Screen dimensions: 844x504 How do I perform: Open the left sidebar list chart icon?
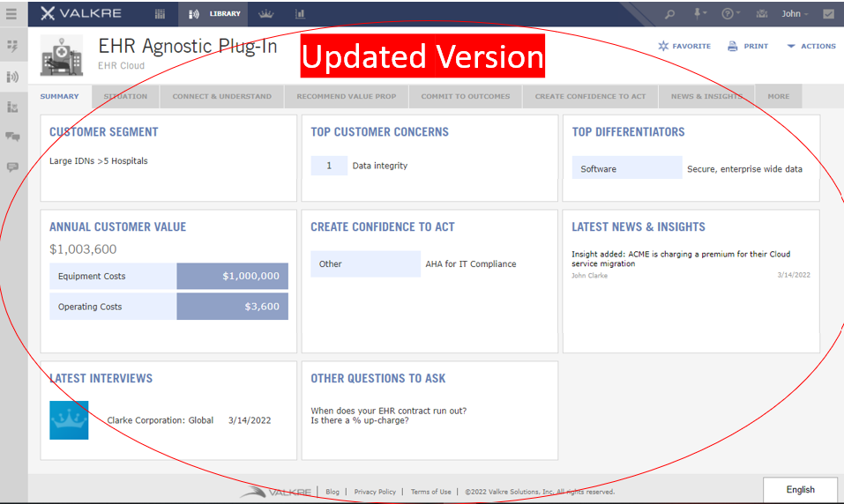12,107
